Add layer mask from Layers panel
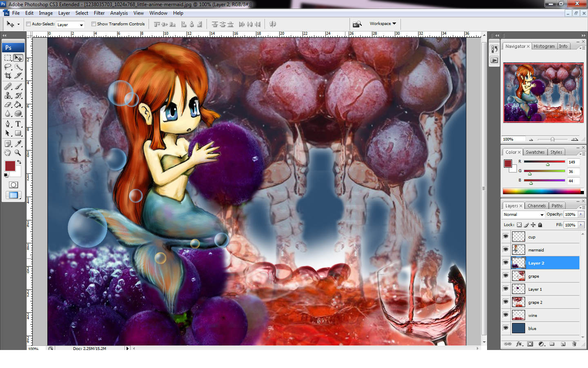 coord(530,344)
